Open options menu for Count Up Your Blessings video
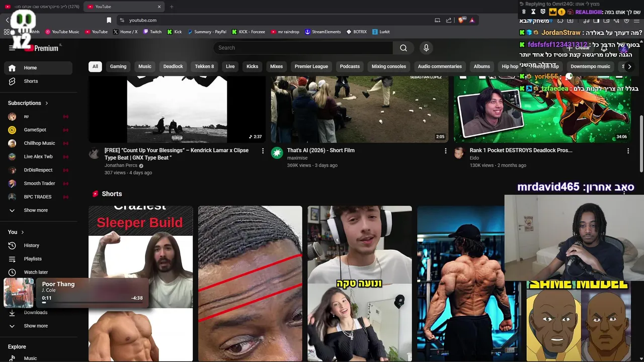 pyautogui.click(x=263, y=150)
